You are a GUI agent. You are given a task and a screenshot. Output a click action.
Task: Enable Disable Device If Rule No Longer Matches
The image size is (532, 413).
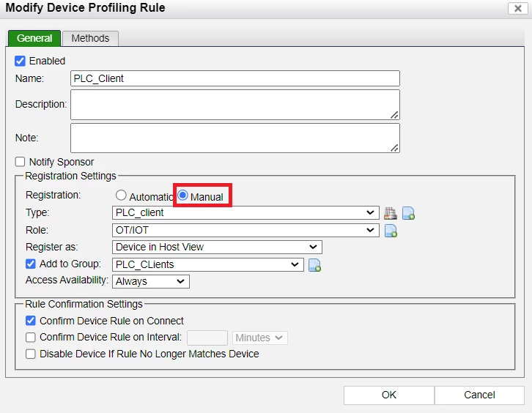[x=31, y=354]
